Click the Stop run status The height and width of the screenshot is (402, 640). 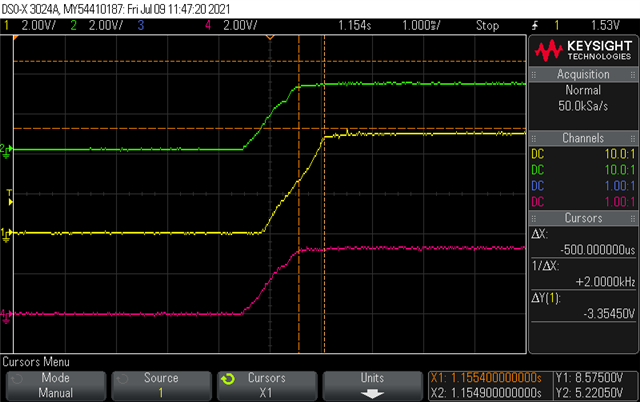(x=487, y=26)
